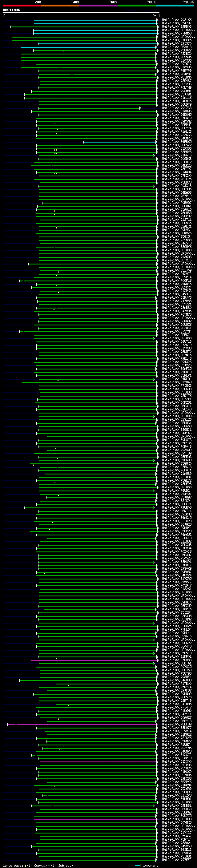Screen dimensions: 197x868
Task: Click the 578 query length label
Action: (155, 15)
